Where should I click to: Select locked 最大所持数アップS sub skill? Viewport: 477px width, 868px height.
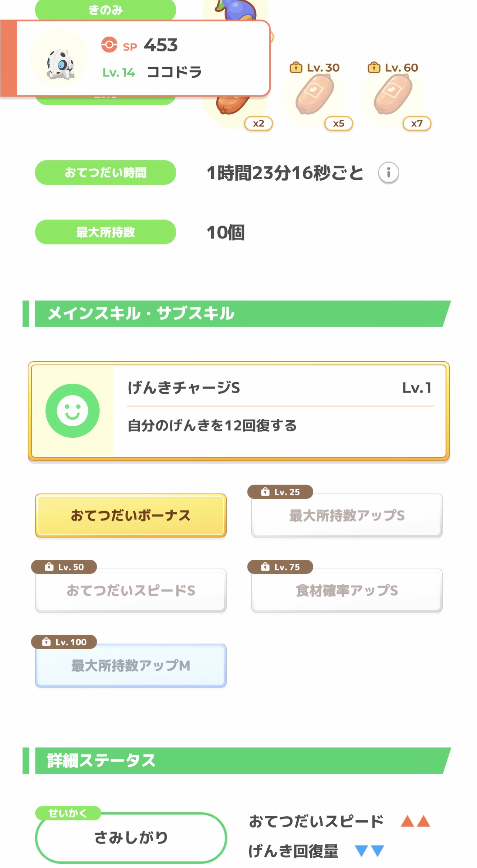pos(346,515)
